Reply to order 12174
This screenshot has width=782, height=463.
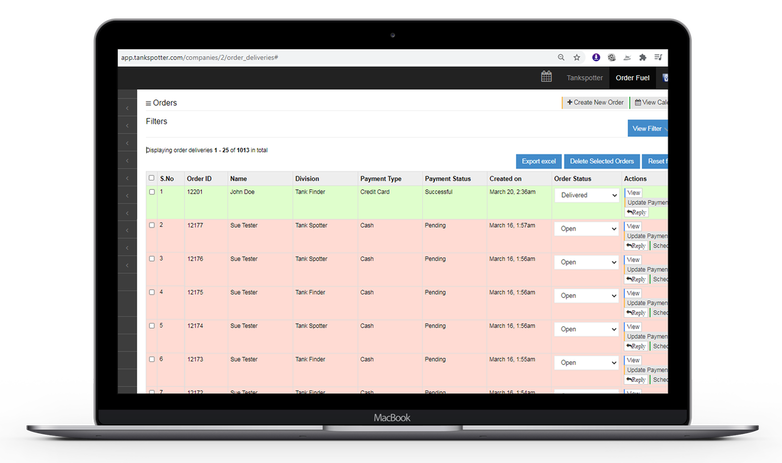(x=636, y=346)
